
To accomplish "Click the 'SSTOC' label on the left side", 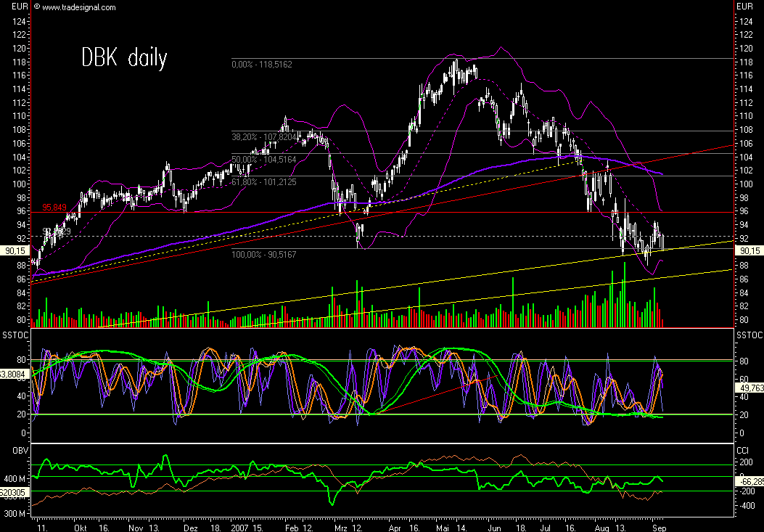I will (x=15, y=335).
